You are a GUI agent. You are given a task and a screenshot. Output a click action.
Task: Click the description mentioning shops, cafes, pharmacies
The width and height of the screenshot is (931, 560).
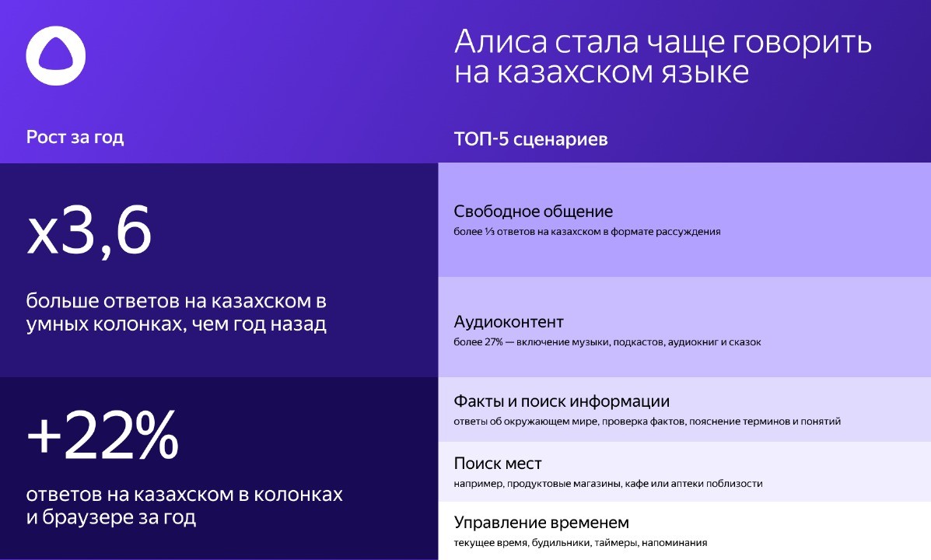coord(607,484)
